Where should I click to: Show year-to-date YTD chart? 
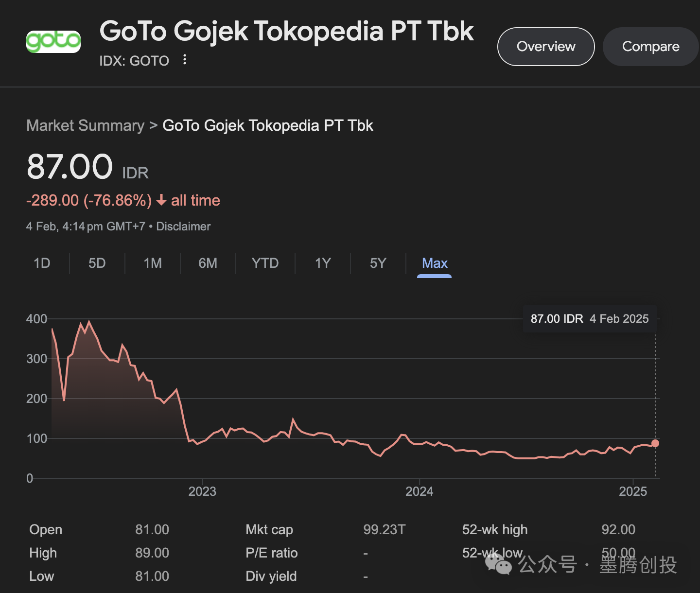click(265, 263)
